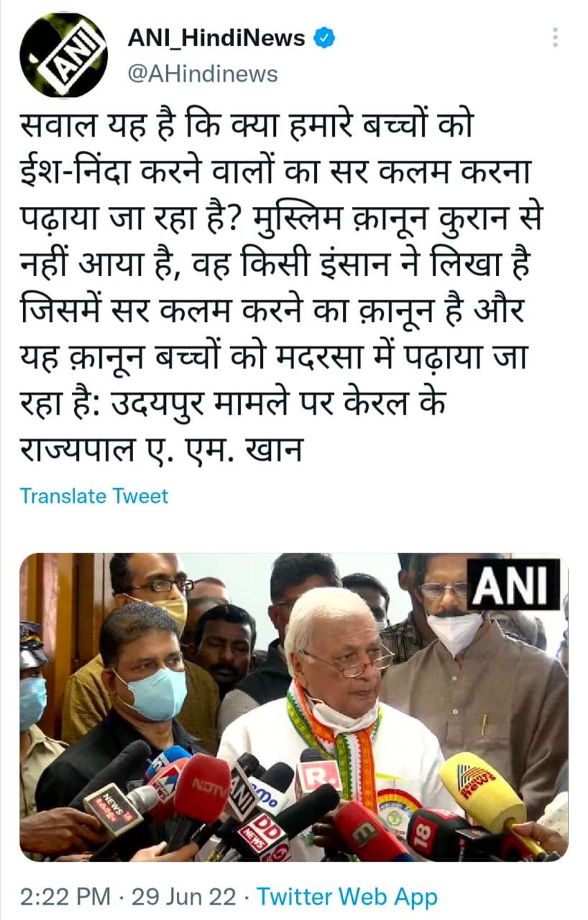The image size is (588, 920).
Task: Click the ANI watermark on the photo
Action: click(513, 584)
